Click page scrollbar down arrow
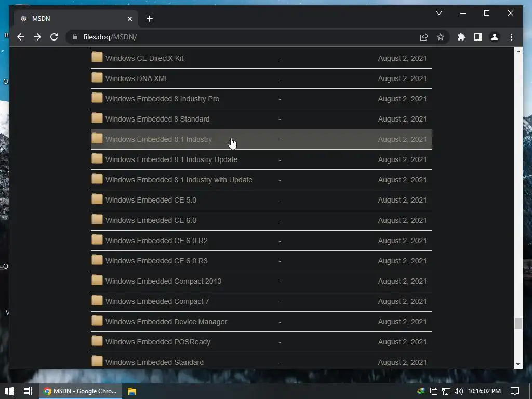Image resolution: width=532 pixels, height=399 pixels. [518, 364]
